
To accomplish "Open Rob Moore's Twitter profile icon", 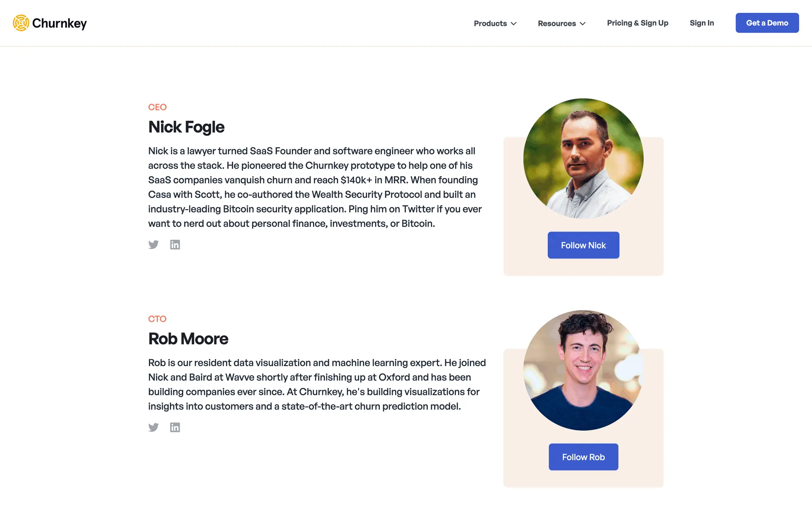I will [x=154, y=428].
